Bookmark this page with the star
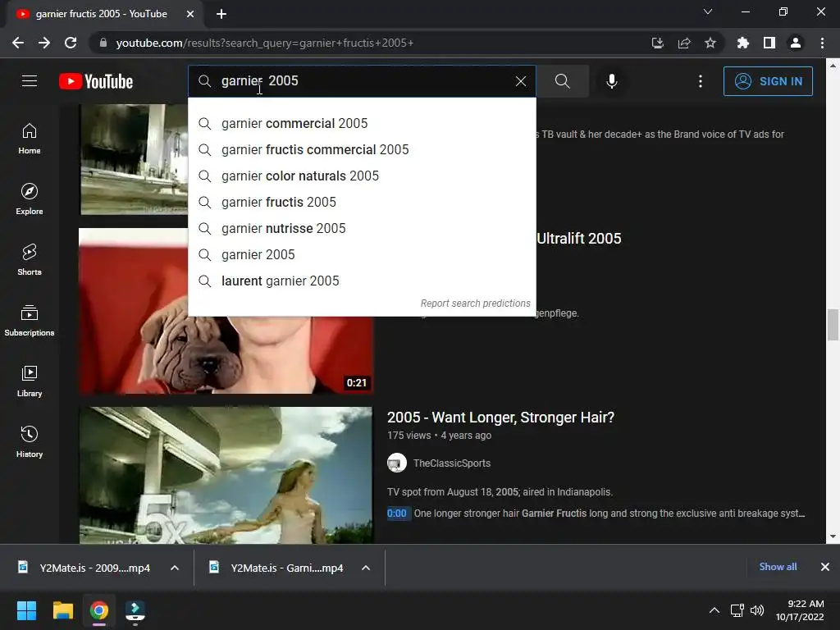The width and height of the screenshot is (840, 630). pos(710,43)
